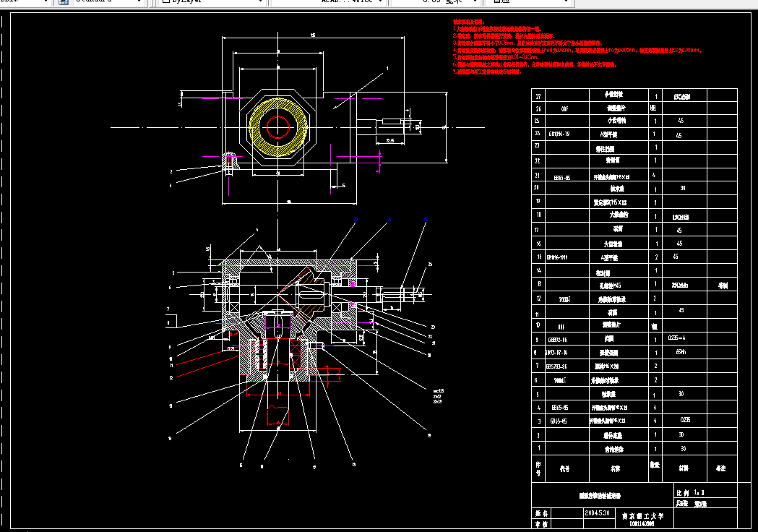Viewport: 758px width, 532px height.
Task: Click the Q235-A material cell in row 9
Action: (x=684, y=338)
